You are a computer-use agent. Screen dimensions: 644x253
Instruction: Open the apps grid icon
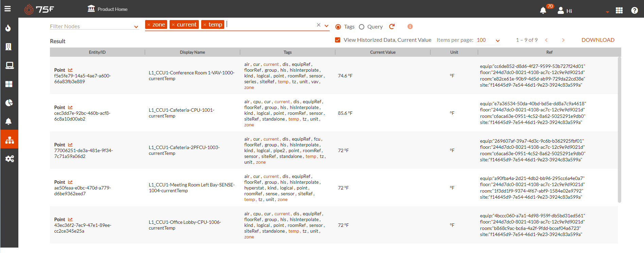619,11
